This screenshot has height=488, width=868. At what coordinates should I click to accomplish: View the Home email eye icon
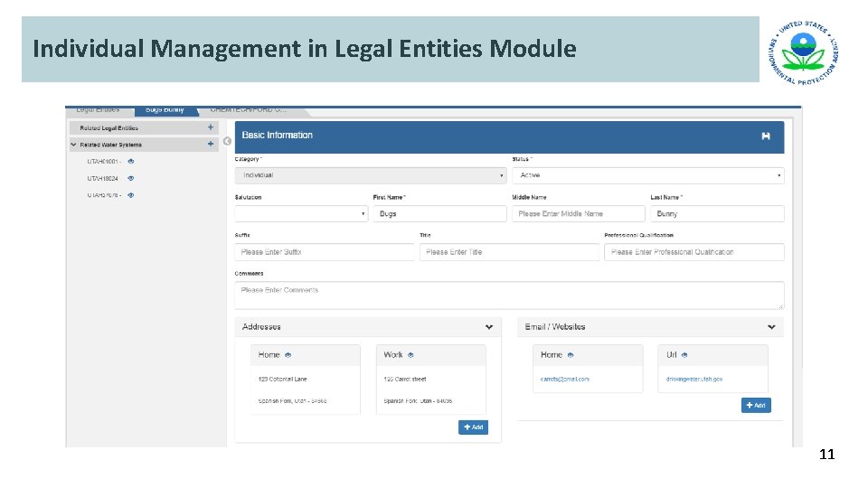point(571,355)
